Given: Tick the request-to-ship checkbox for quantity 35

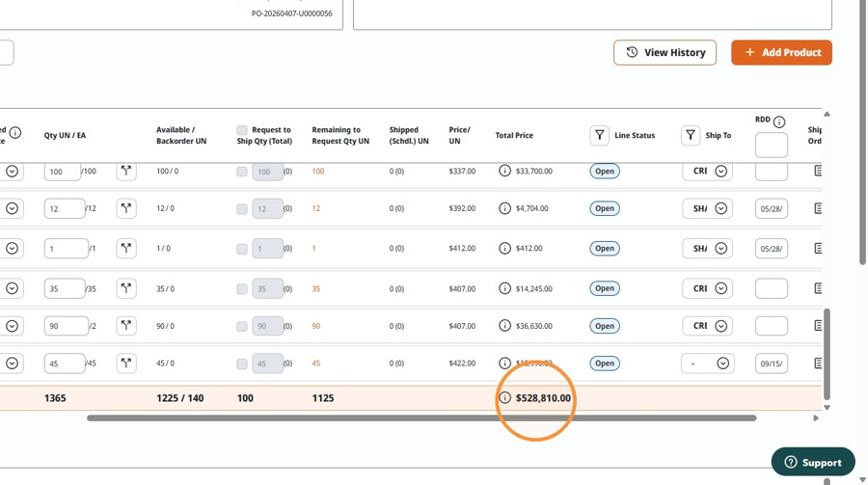Looking at the screenshot, I should [x=242, y=288].
